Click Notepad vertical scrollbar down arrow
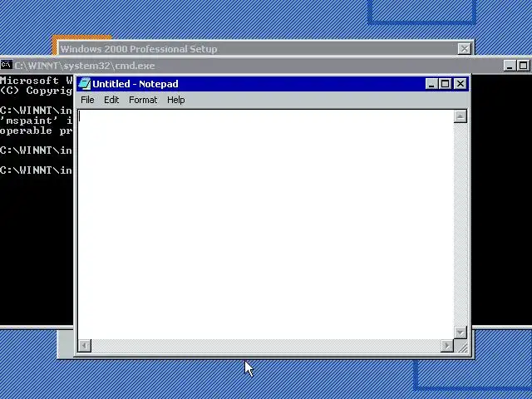532x399 pixels. [x=460, y=332]
